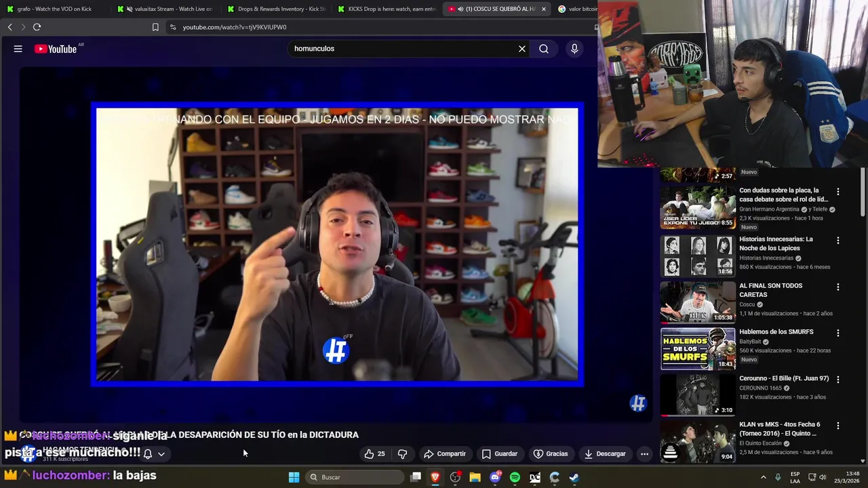Open Coscu channel name link
Screen dimensions: 868x488
[x=747, y=304]
